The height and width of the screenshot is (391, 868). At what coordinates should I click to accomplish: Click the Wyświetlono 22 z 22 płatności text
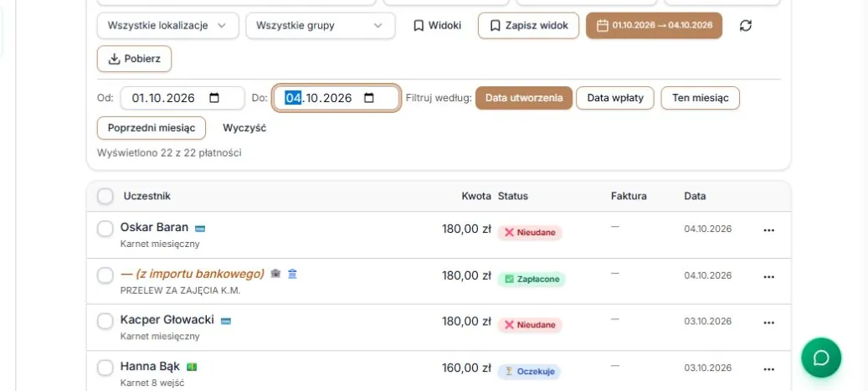click(x=169, y=153)
